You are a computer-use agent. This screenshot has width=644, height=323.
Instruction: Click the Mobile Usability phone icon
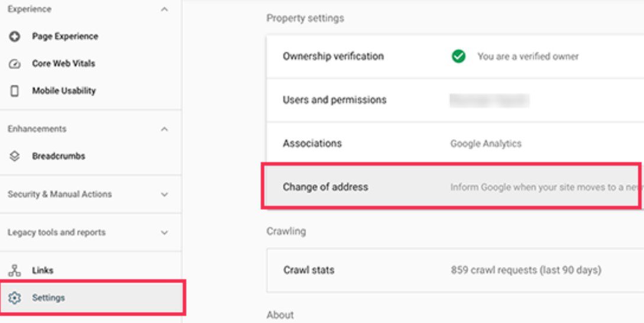tap(15, 91)
